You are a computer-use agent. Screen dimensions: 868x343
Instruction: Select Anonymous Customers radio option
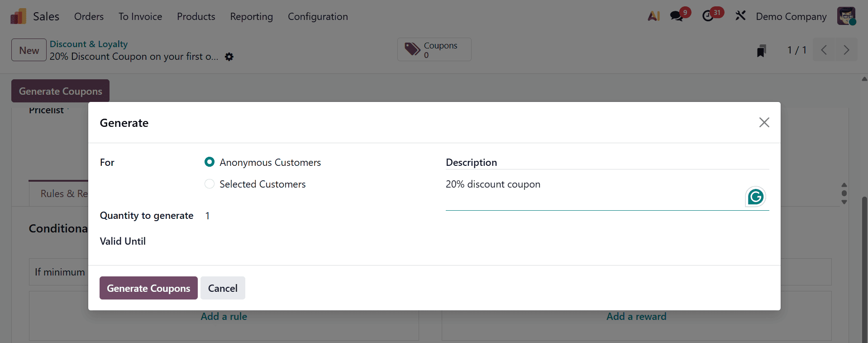pos(209,162)
